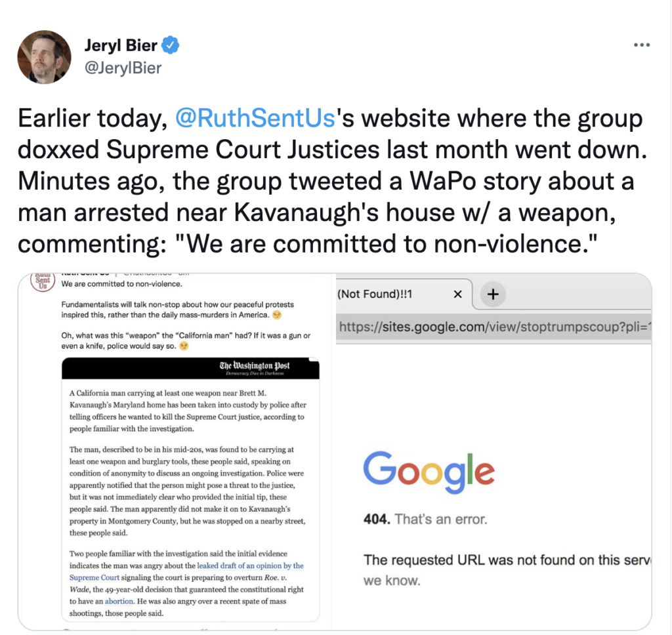
Task: Open the more options ellipsis menu
Action: point(641,45)
